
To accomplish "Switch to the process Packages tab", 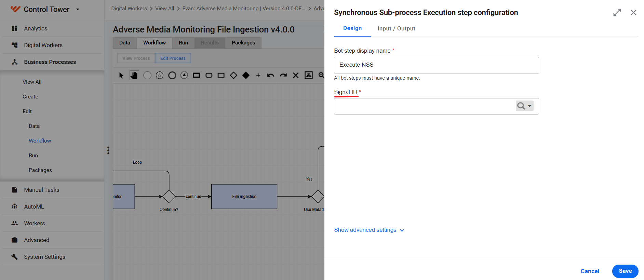I will [243, 43].
